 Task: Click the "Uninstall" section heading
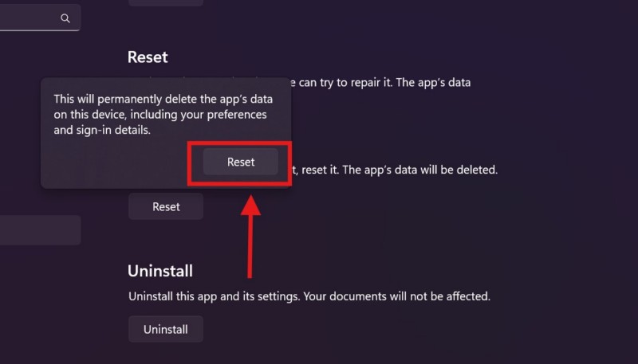tap(160, 271)
